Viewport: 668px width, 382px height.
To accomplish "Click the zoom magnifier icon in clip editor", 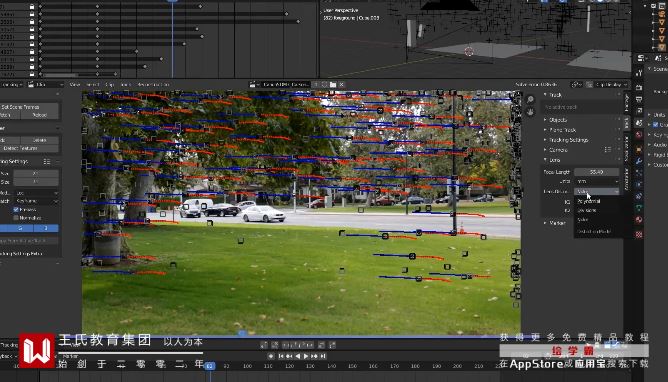I will (x=530, y=100).
